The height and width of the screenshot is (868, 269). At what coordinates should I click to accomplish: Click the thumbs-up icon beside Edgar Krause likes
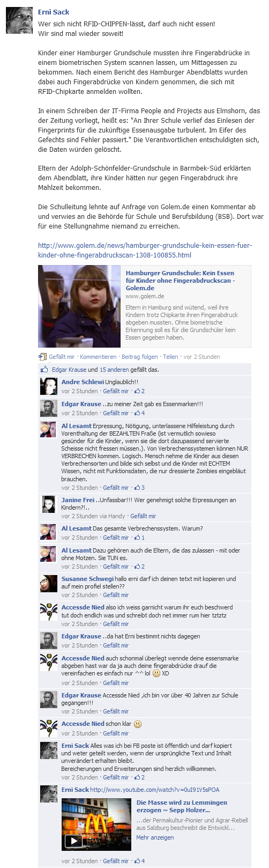tap(44, 370)
